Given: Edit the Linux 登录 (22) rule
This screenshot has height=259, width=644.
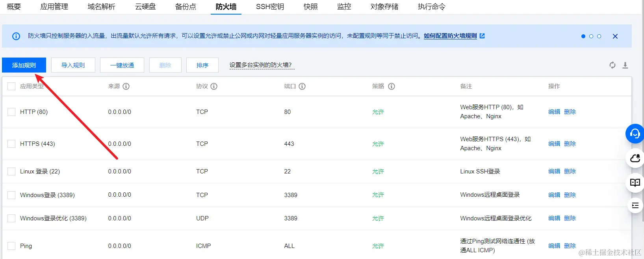Looking at the screenshot, I should (x=554, y=171).
